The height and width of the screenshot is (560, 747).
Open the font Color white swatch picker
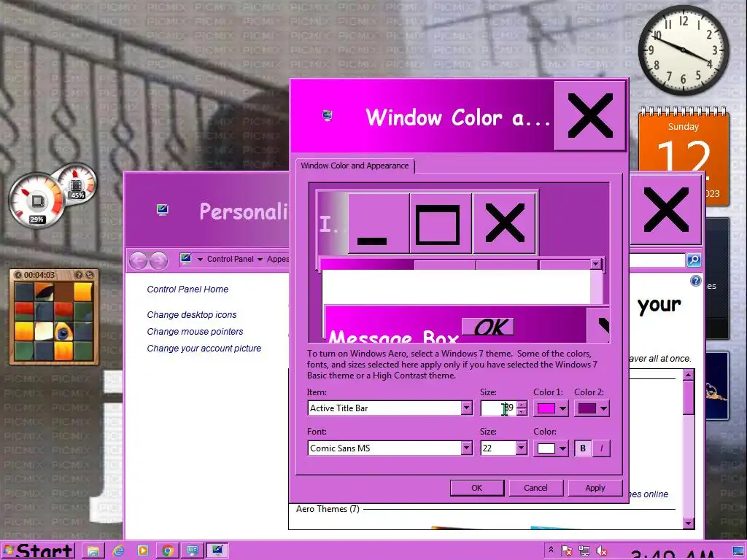551,448
